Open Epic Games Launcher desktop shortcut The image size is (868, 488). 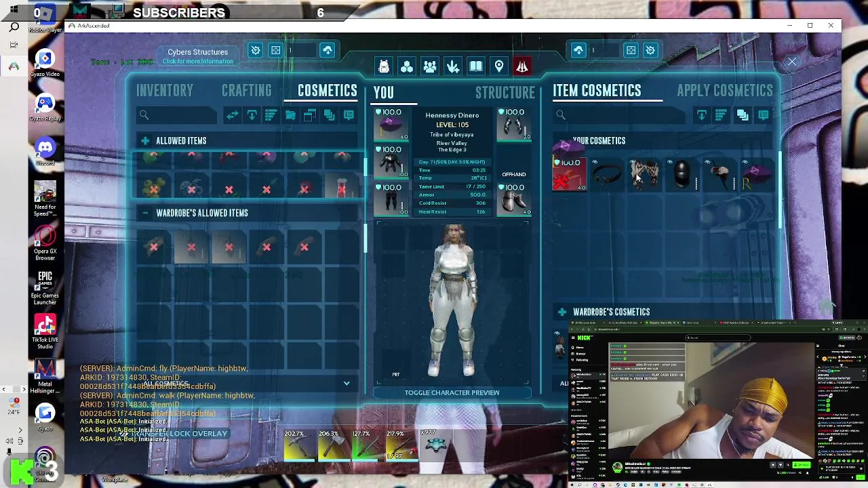pos(45,287)
